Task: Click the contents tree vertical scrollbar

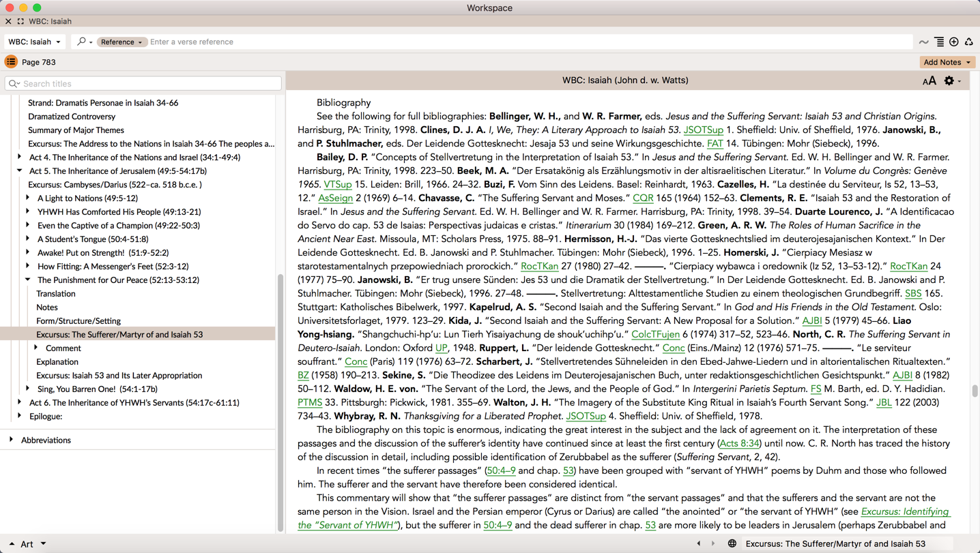Action: click(280, 402)
